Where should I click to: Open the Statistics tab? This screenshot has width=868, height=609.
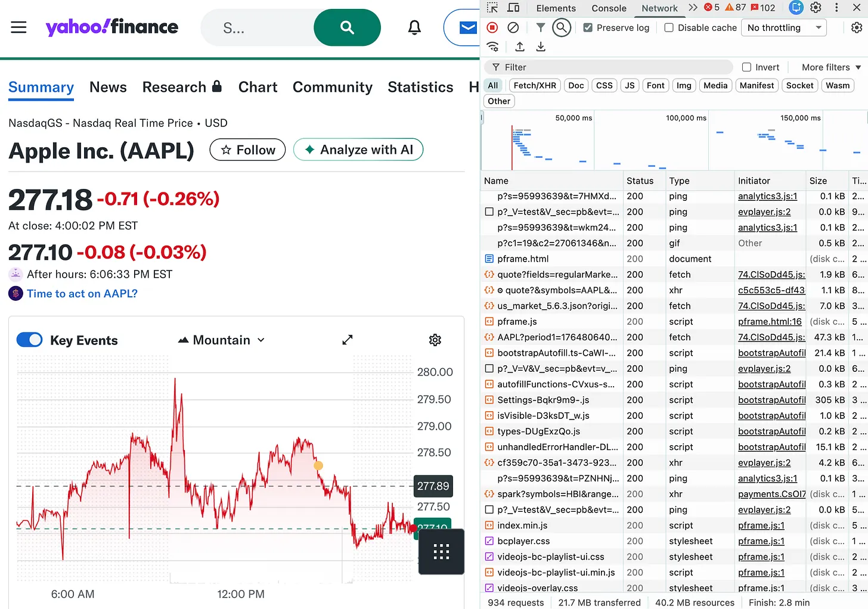(x=420, y=87)
